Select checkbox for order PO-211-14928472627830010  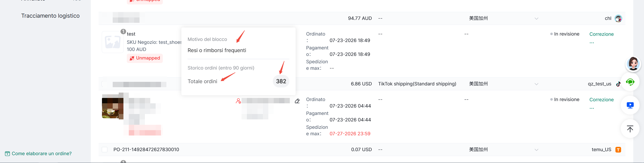pyautogui.click(x=104, y=150)
